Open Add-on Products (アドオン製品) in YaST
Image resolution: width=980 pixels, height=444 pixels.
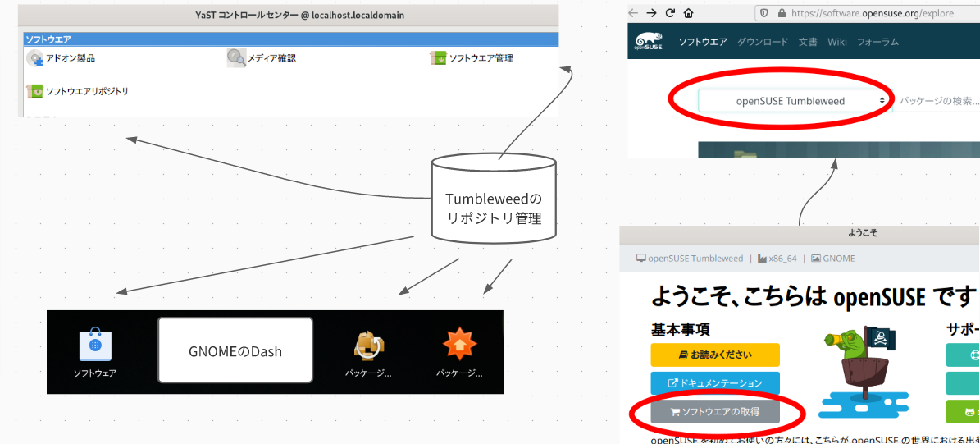coord(61,59)
